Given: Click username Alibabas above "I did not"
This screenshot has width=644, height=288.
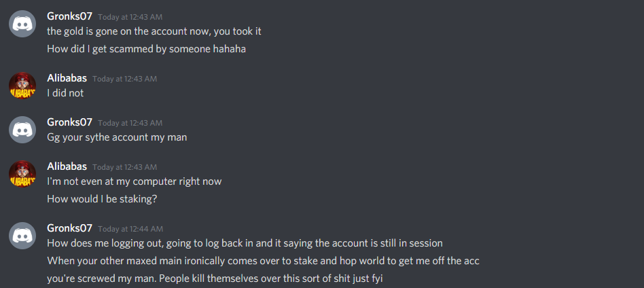Looking at the screenshot, I should point(67,78).
